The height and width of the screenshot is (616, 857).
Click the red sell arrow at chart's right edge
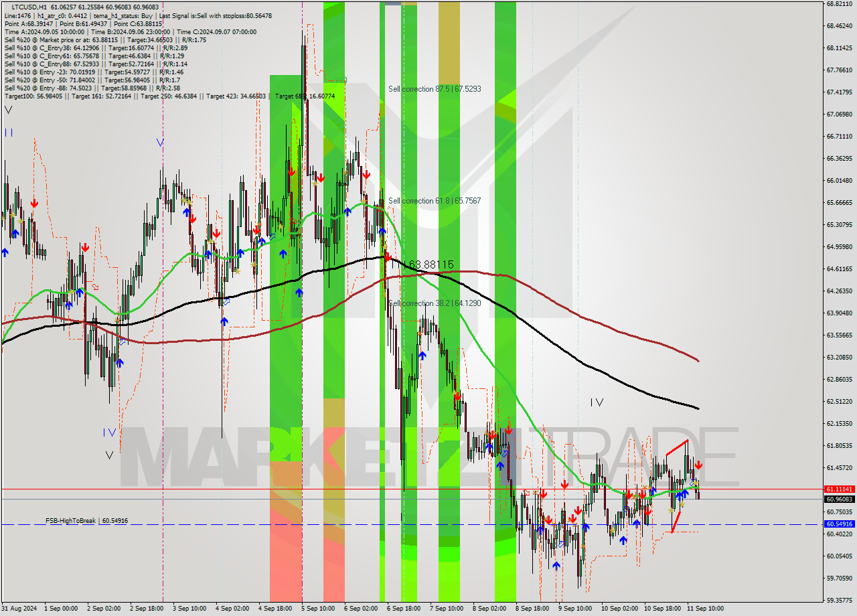pyautogui.click(x=698, y=465)
